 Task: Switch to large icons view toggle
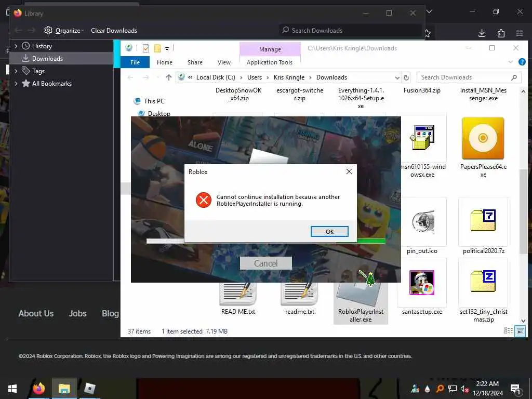[520, 331]
